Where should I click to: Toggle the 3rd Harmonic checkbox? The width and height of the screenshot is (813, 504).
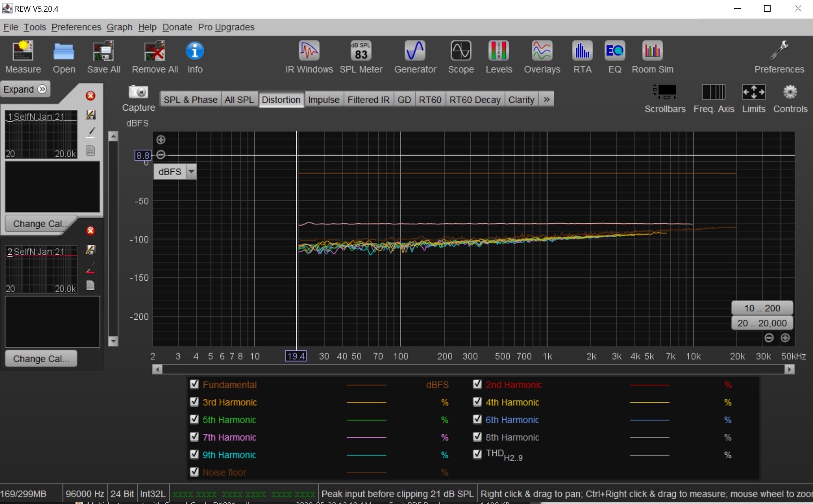pos(194,402)
